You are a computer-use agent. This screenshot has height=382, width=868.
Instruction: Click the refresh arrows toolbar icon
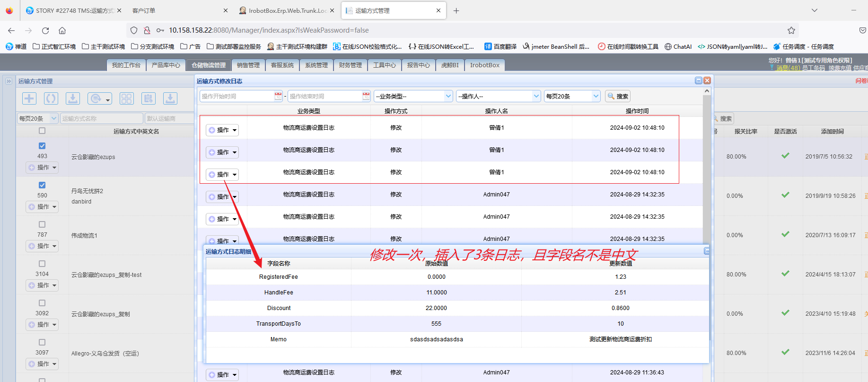51,98
